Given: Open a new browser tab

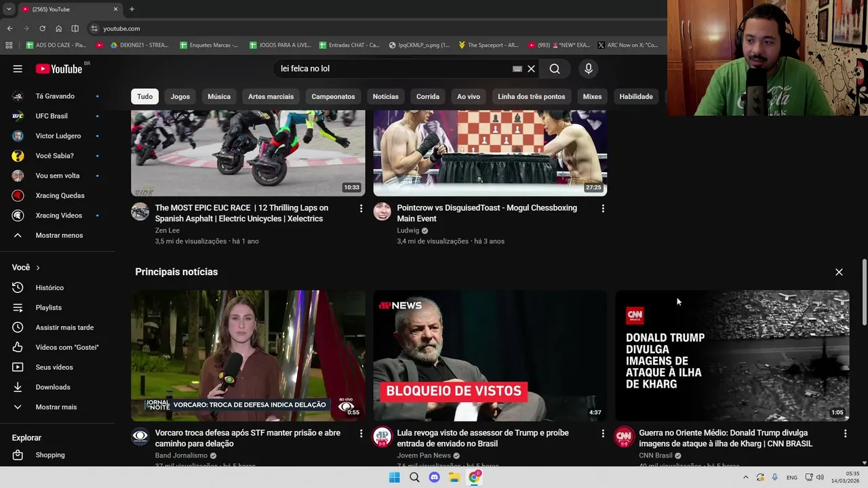Looking at the screenshot, I should point(132,9).
